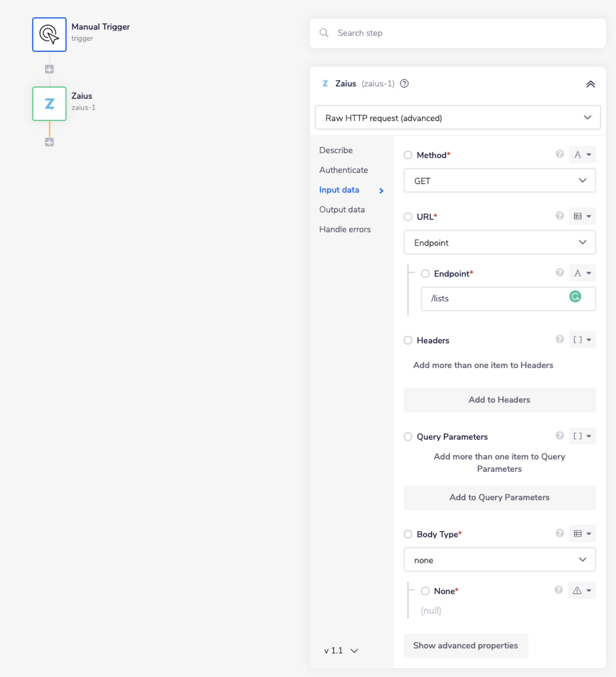Click the plus connector below the Zaius step

pos(49,142)
